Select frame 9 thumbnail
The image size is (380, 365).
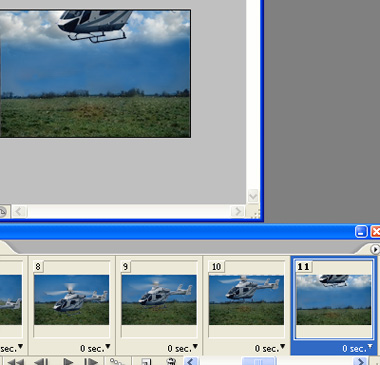point(159,300)
